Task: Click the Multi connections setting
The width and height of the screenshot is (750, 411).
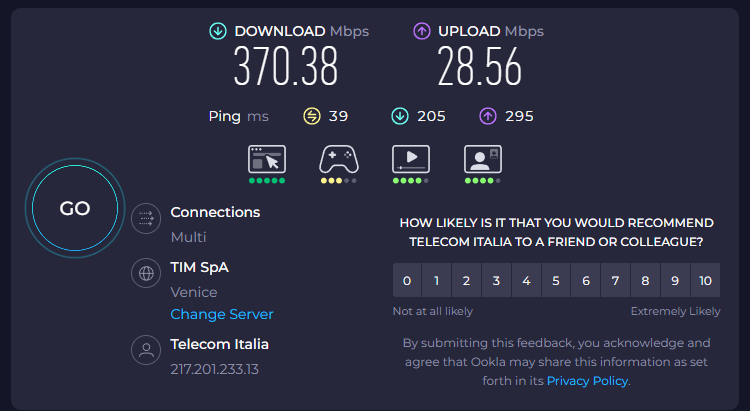Action: pyautogui.click(x=188, y=237)
